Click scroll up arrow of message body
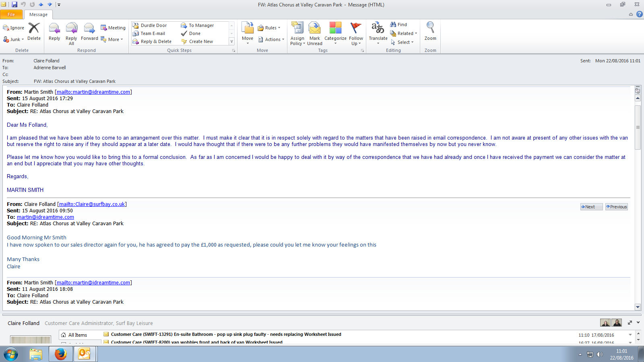 pos(638,98)
